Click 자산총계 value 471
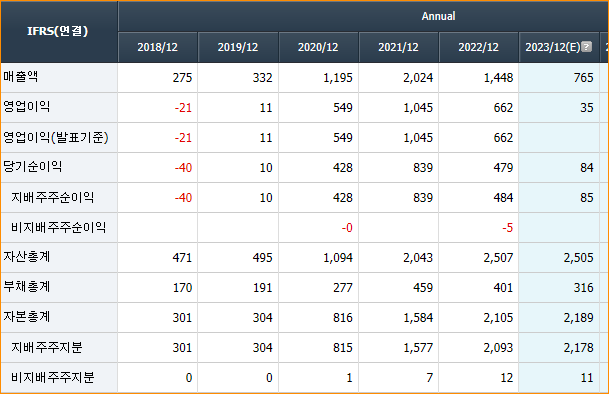Viewport: 609px width, 394px height. pos(182,258)
